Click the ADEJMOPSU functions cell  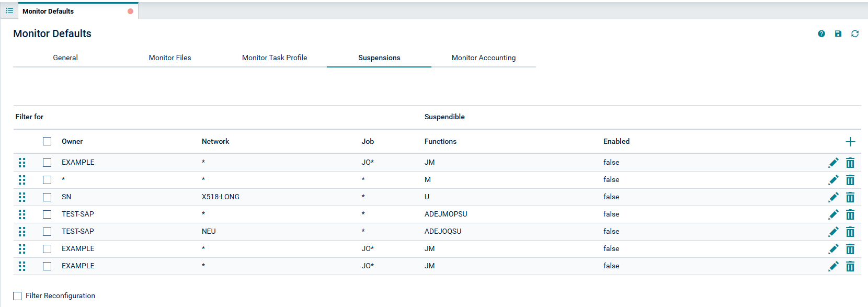(446, 214)
